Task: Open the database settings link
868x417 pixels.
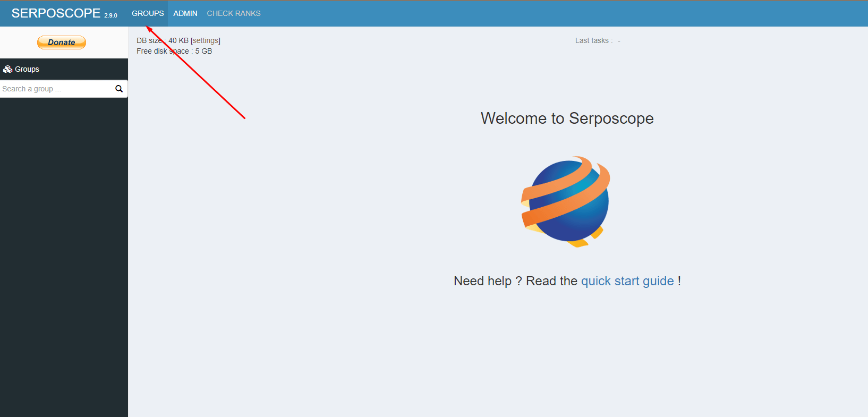Action: [x=206, y=40]
